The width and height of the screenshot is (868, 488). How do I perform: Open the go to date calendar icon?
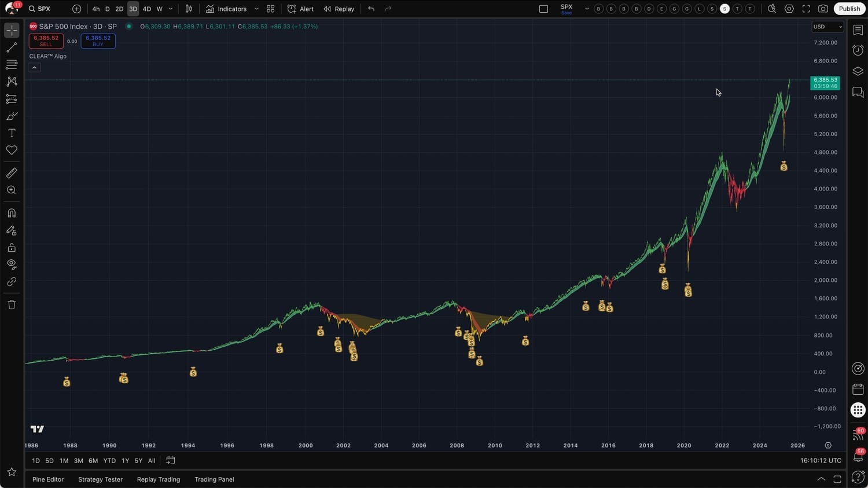pyautogui.click(x=171, y=461)
